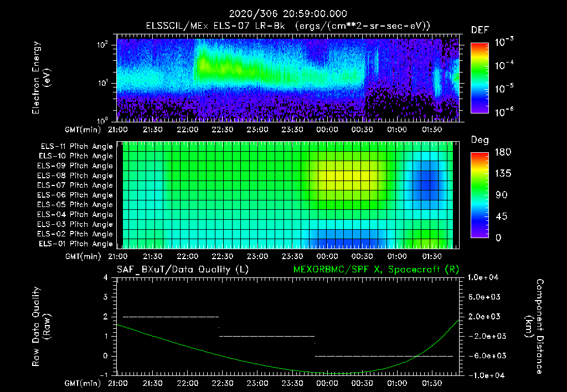The width and height of the screenshot is (567, 392).
Task: Select the "Raw Data Quality (Raw)" axis title
Action: coord(41,327)
